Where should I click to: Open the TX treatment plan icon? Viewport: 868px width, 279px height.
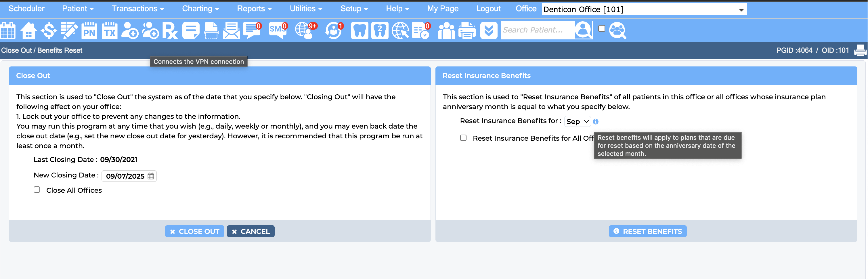click(110, 30)
